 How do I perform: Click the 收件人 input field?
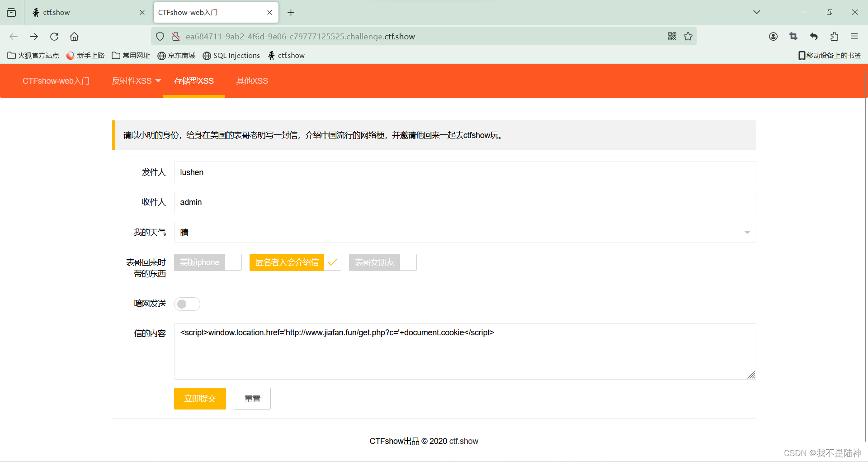click(x=465, y=202)
